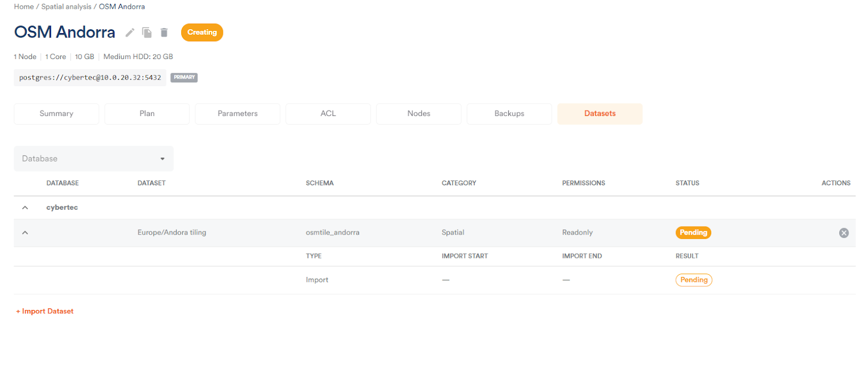
Task: Select the ACL tab
Action: 328,114
